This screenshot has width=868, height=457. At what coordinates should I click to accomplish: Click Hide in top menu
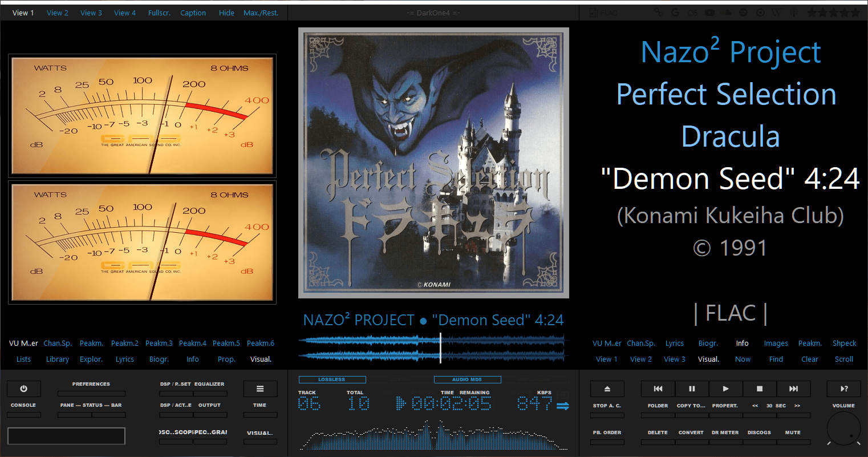coord(226,13)
